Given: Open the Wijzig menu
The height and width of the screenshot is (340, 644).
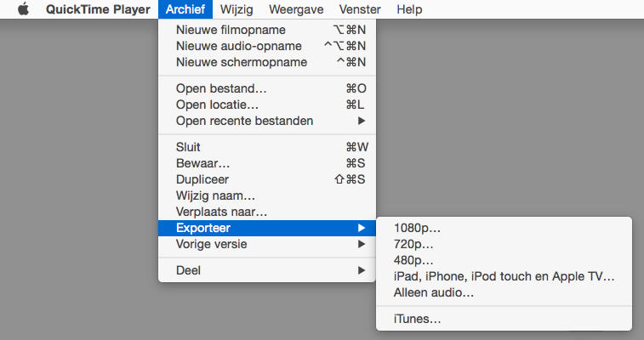Looking at the screenshot, I should [x=237, y=9].
